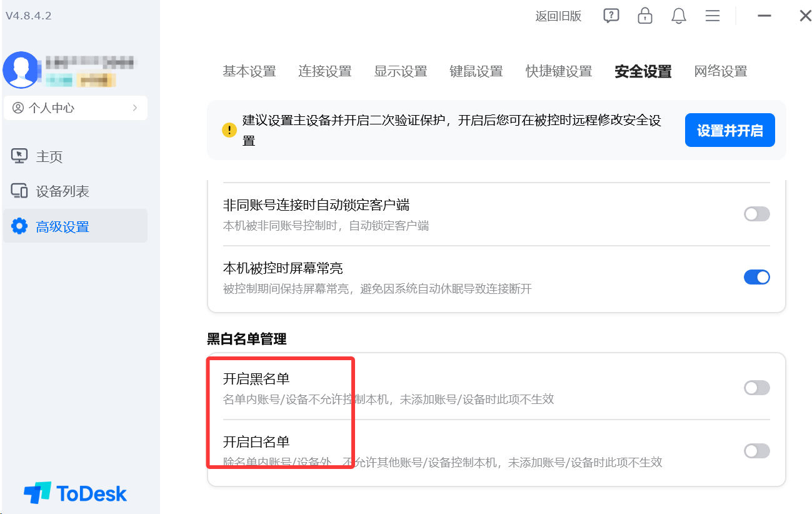Disable 本机被控时屏幕常亮 toggle
This screenshot has width=812, height=514.
pyautogui.click(x=756, y=277)
